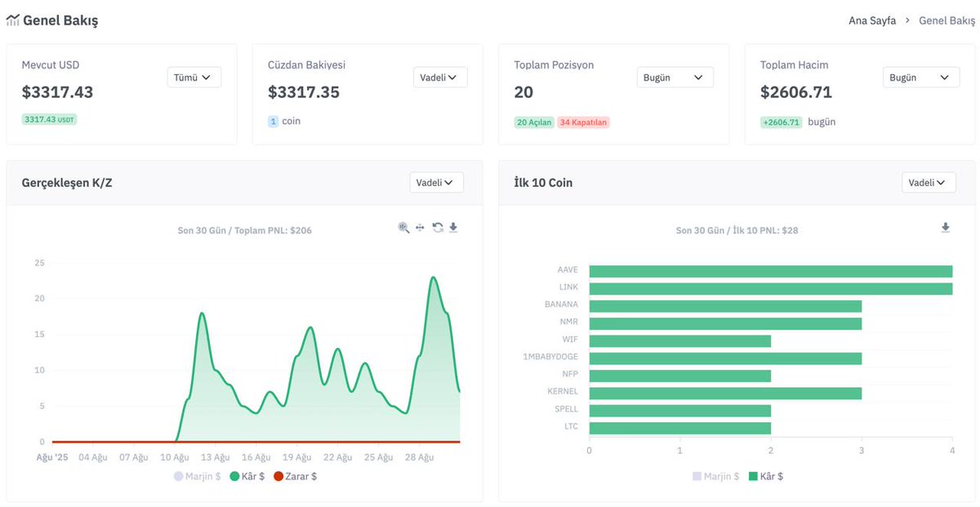Screen dimensions: 980x507
Task: Click the 1MBABYDOGE axis label
Action: [x=550, y=357]
